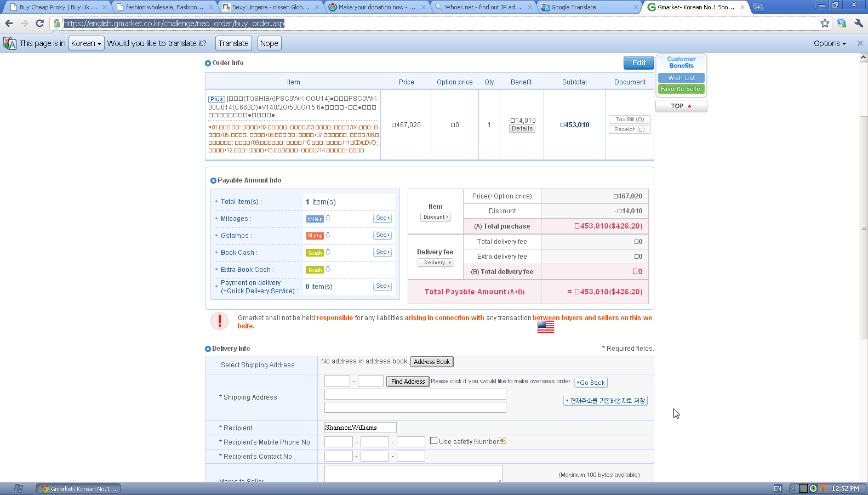Click the Receipt document button
This screenshot has height=495, width=868.
[630, 129]
